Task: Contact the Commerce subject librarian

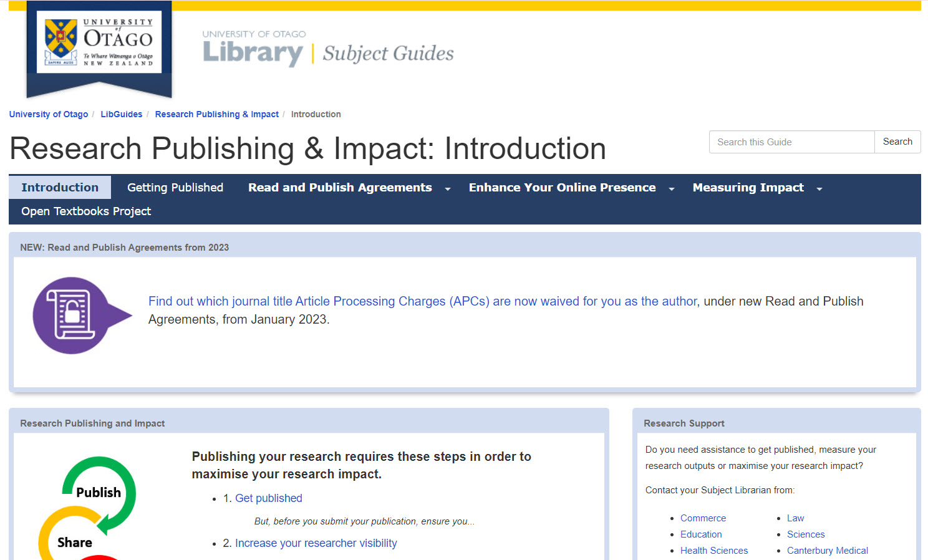Action: pos(703,518)
